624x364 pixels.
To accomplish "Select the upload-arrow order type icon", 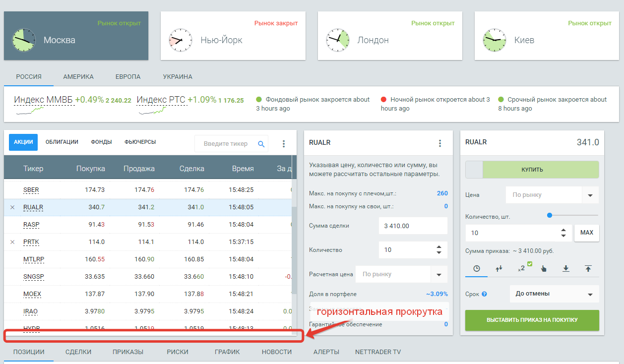I will (588, 268).
